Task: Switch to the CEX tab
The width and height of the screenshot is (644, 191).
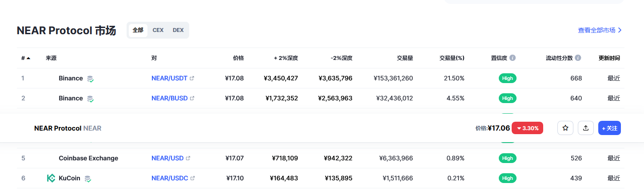Action: tap(158, 30)
